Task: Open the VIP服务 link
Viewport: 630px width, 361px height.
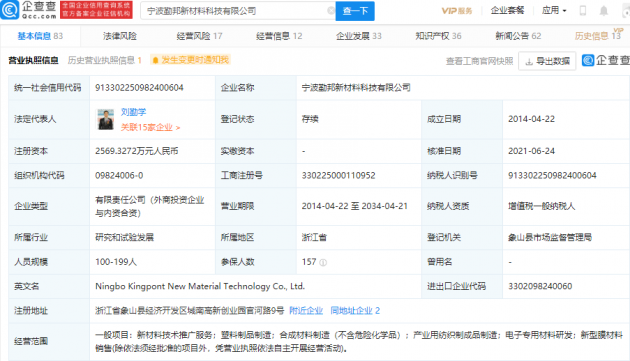Action: point(456,11)
